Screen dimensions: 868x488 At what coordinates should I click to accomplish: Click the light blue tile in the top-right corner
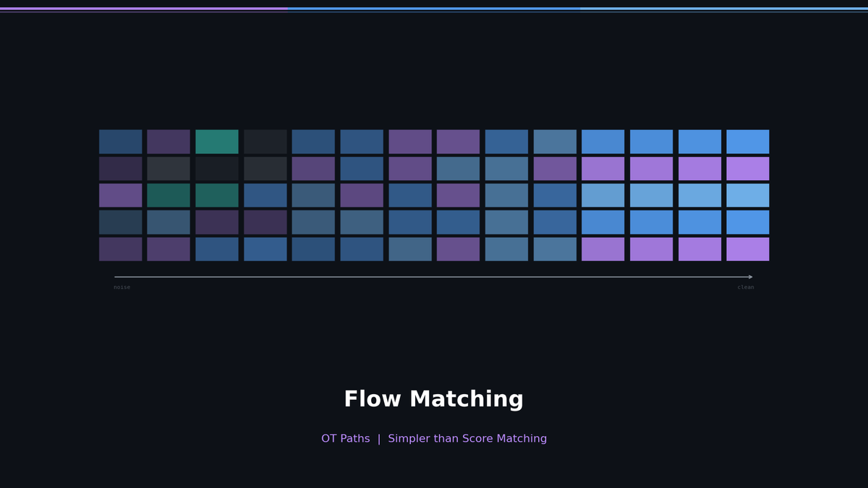[x=746, y=141]
